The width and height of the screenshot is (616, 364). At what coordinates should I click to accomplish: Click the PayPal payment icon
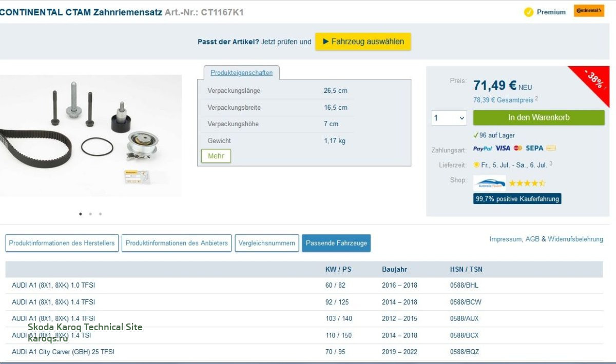[483, 148]
